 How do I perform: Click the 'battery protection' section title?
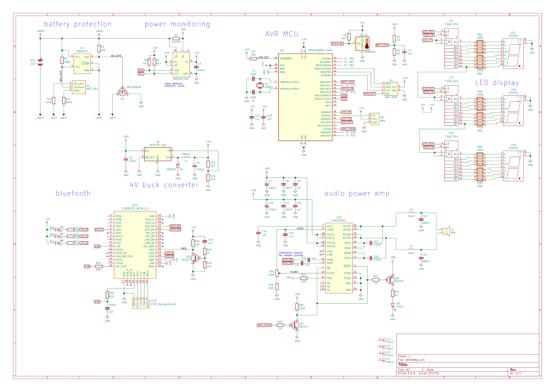click(x=78, y=24)
